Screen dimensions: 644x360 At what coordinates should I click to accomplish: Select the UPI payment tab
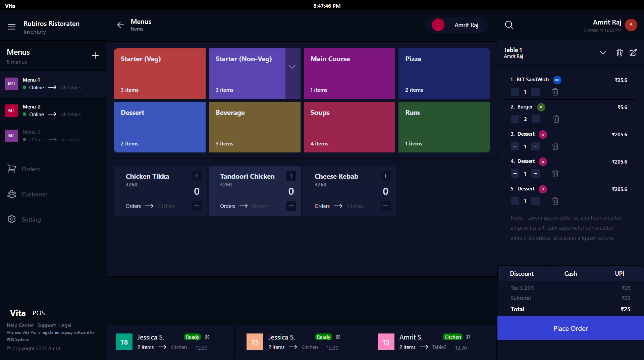click(619, 273)
